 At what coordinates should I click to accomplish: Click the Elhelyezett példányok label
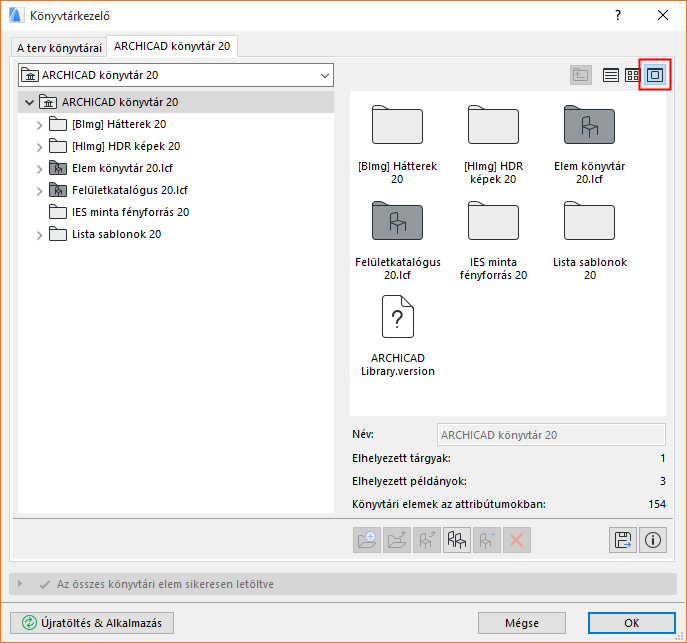click(x=409, y=481)
